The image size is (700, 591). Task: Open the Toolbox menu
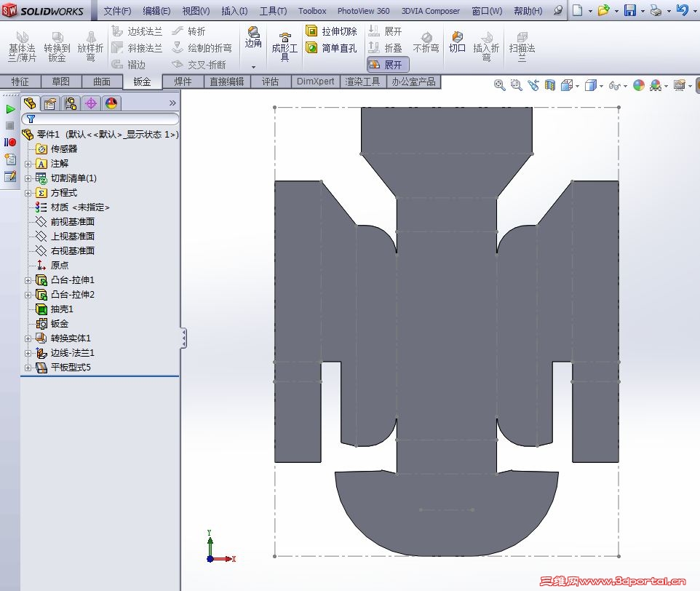click(x=312, y=11)
